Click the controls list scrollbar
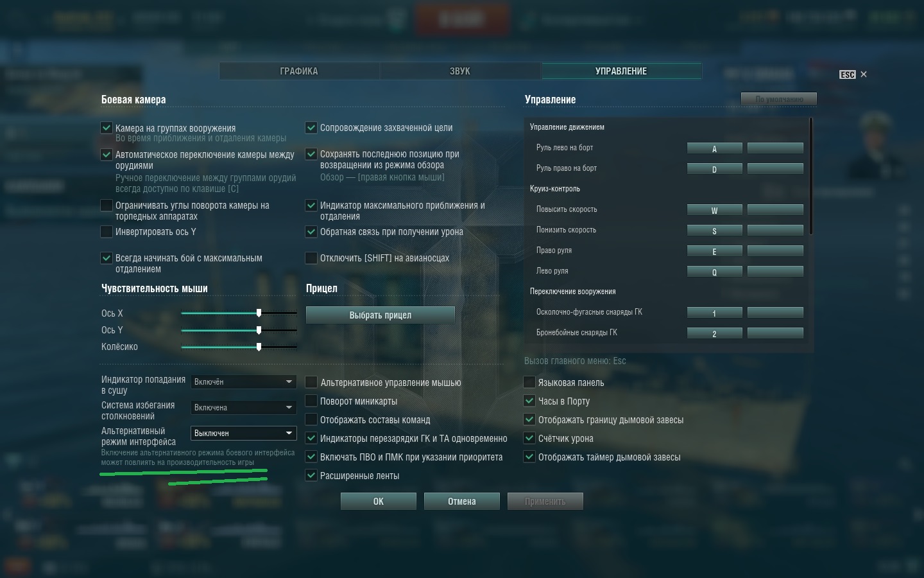 pos(811,176)
